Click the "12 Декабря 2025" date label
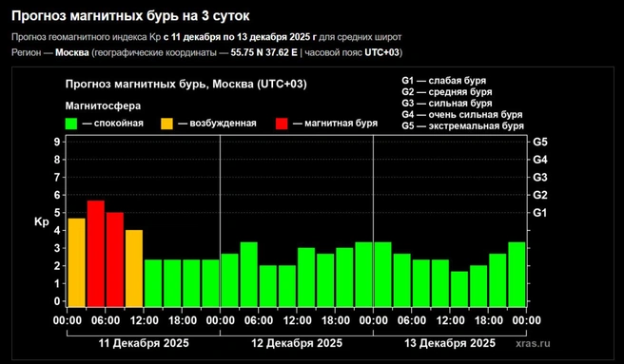The image size is (624, 364). tap(297, 343)
